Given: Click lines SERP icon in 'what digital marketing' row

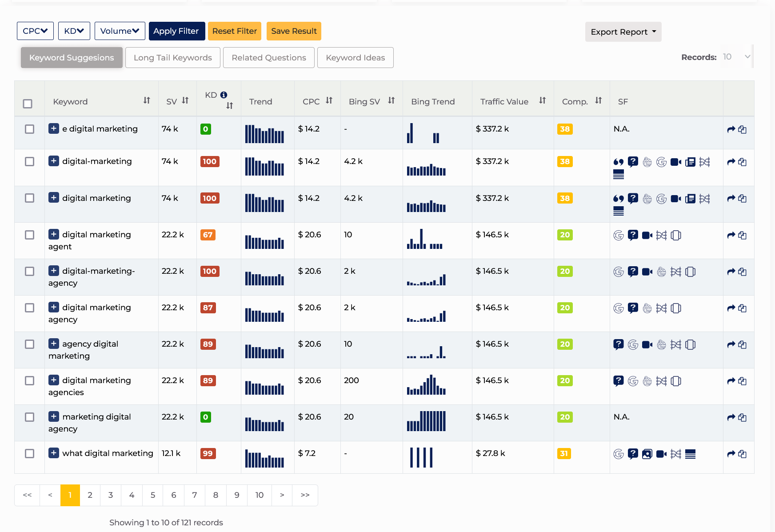Looking at the screenshot, I should click(690, 454).
